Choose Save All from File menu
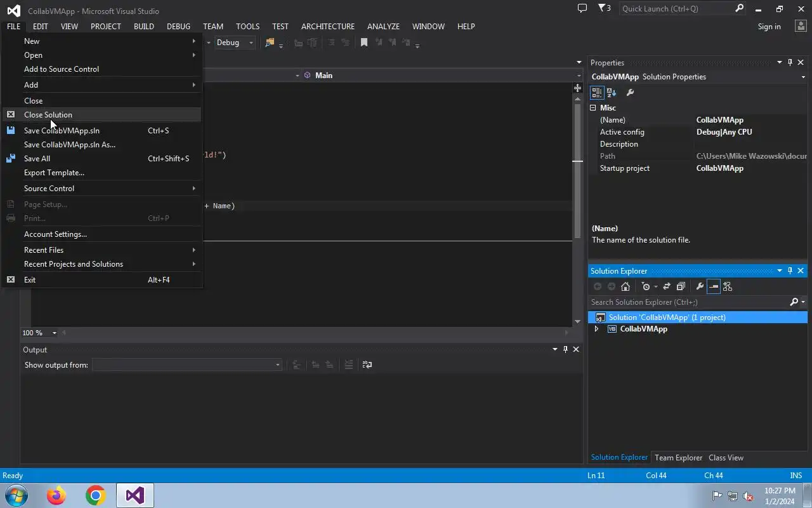The height and width of the screenshot is (508, 812). (102, 159)
